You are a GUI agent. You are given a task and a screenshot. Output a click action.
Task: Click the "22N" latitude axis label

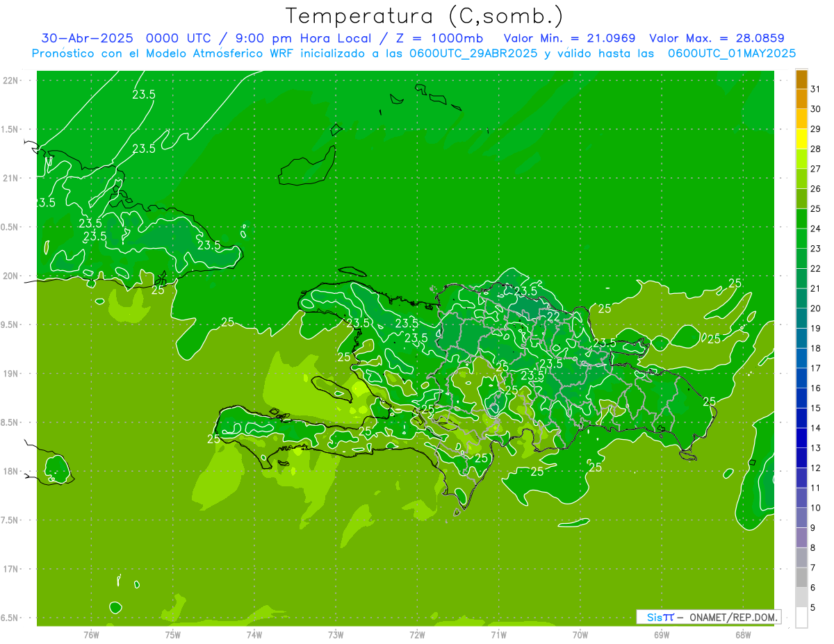10,81
